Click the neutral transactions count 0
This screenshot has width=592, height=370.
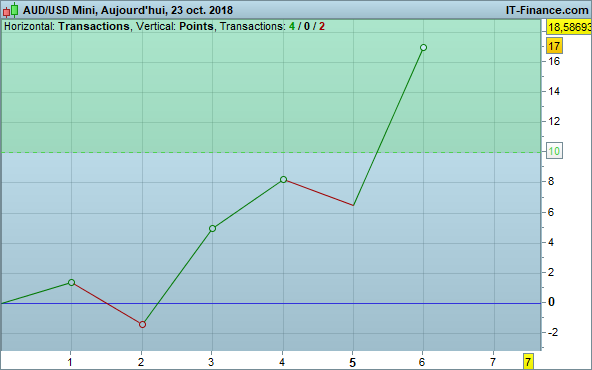307,26
